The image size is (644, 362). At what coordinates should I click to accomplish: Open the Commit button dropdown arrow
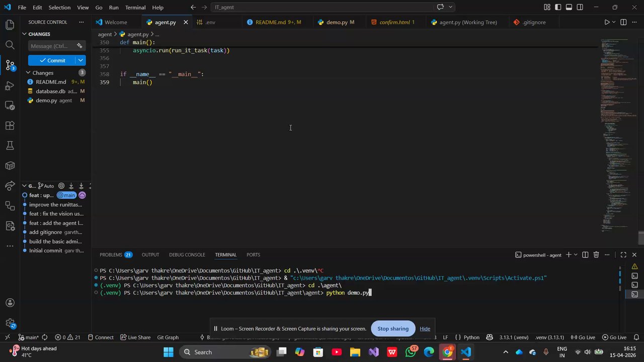coord(80,60)
